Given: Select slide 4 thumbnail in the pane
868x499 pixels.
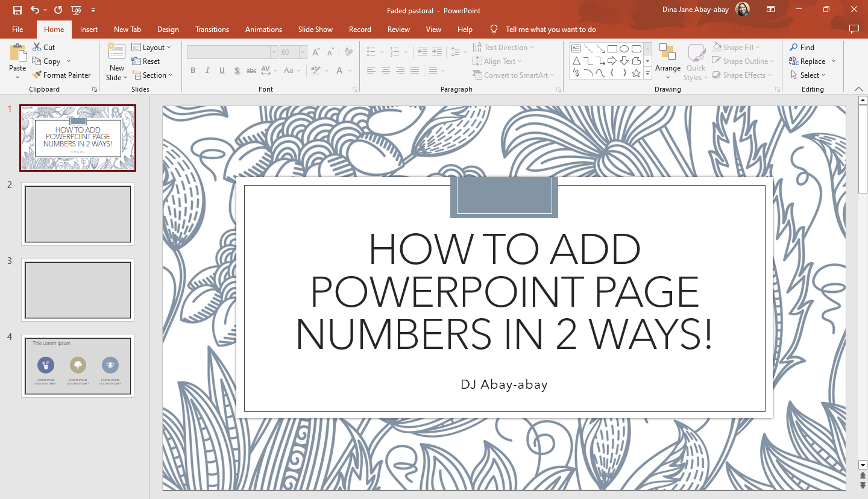Looking at the screenshot, I should click(x=78, y=366).
